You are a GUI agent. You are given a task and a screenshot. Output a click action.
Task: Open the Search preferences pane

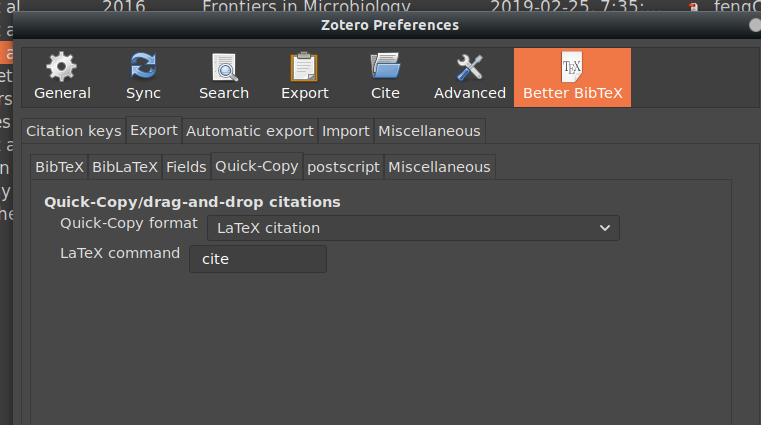(223, 77)
